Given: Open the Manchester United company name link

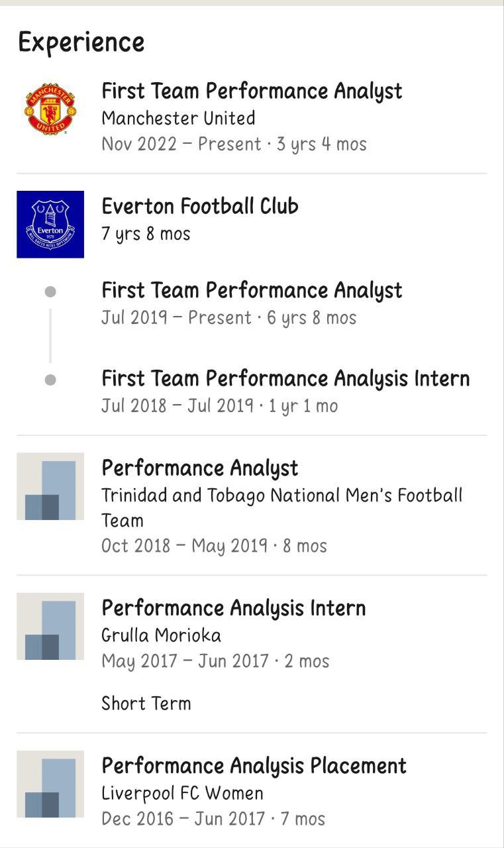Looking at the screenshot, I should point(178,118).
